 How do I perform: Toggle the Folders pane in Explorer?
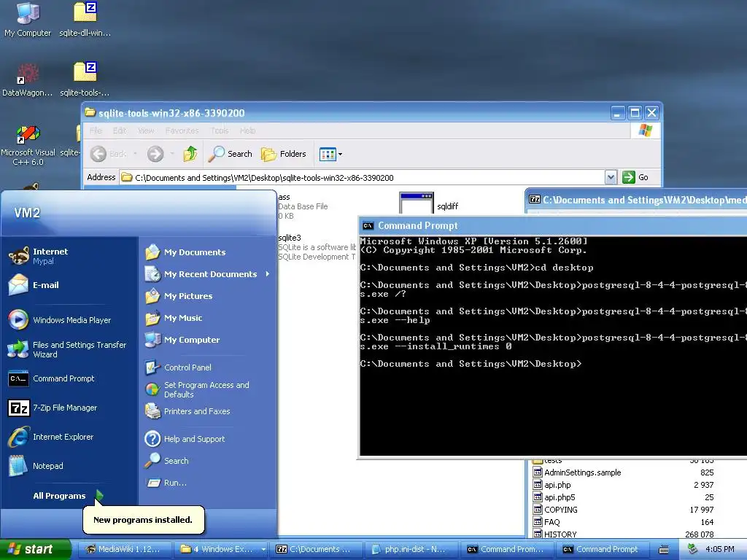pos(284,154)
